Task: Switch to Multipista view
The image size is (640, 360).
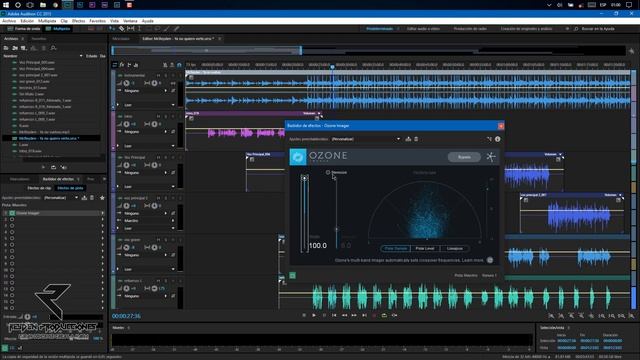Action: tap(58, 29)
